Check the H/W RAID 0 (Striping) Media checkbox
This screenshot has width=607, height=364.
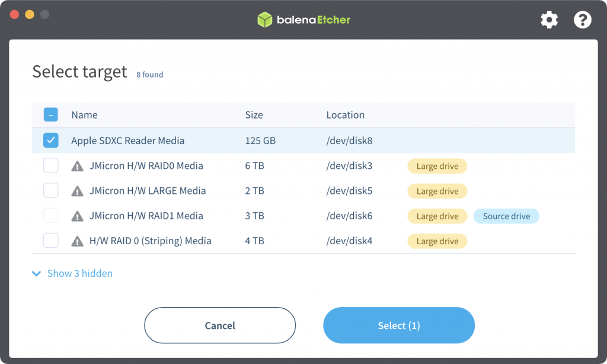51,241
